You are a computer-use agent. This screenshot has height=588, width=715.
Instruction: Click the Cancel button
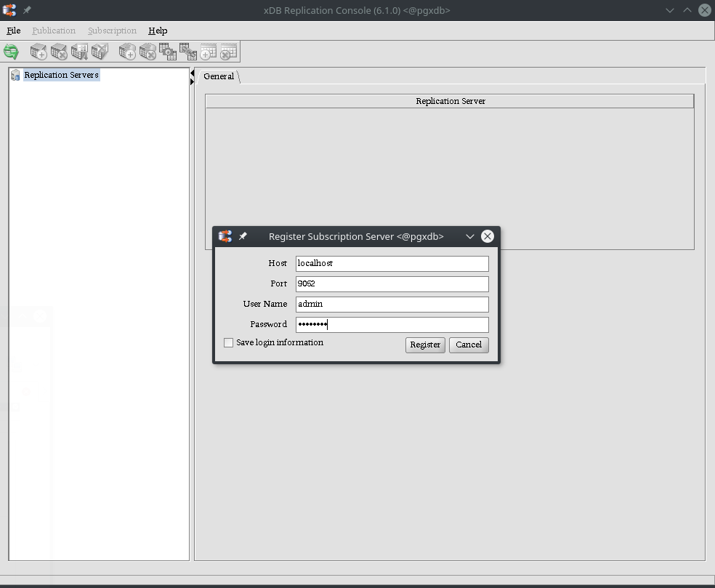[469, 345]
